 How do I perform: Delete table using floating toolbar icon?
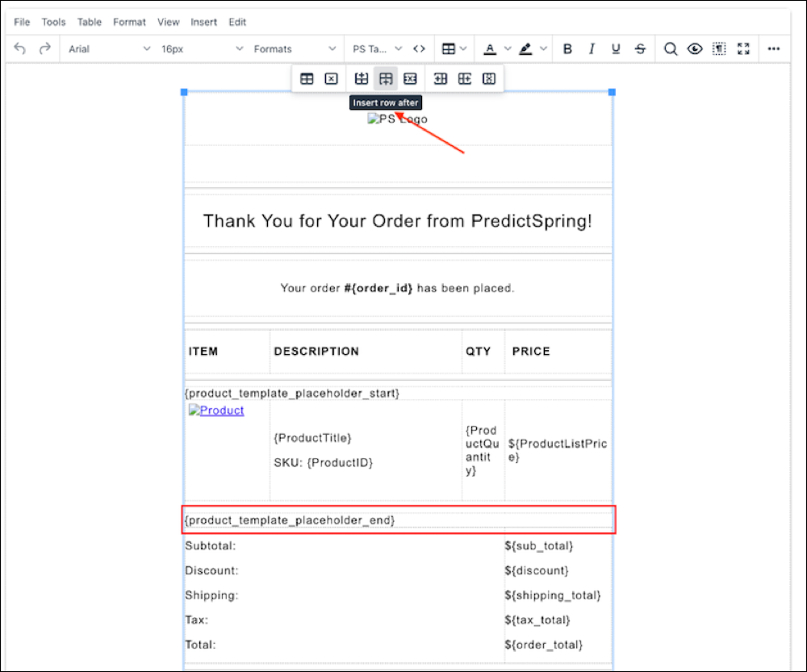tap(331, 79)
